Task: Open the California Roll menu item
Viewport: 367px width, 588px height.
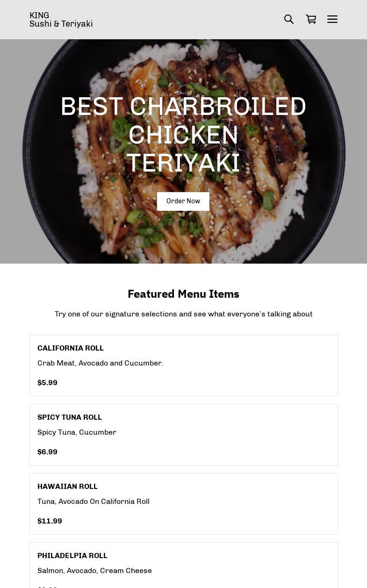Action: pyautogui.click(x=184, y=366)
